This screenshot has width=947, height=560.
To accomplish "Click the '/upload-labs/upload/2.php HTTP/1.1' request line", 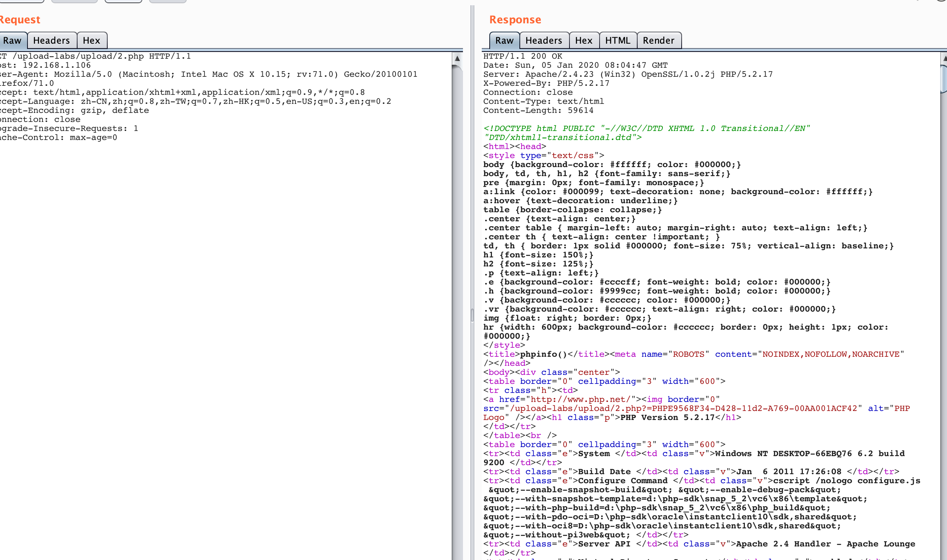I will pos(96,56).
